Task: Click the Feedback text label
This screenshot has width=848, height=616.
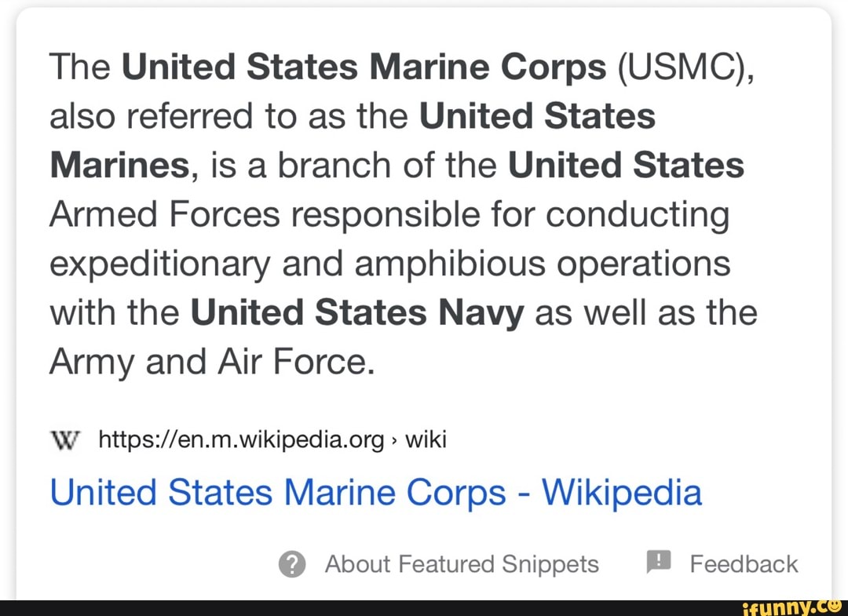Action: tap(743, 563)
